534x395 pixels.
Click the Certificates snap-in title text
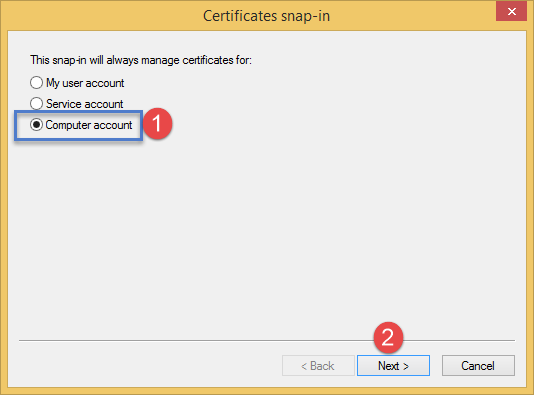click(x=267, y=16)
